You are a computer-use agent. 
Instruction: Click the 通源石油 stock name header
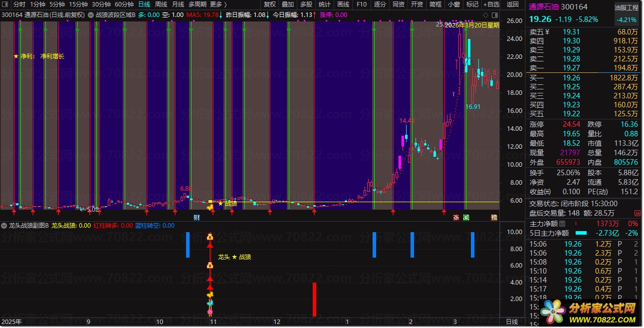coord(543,7)
